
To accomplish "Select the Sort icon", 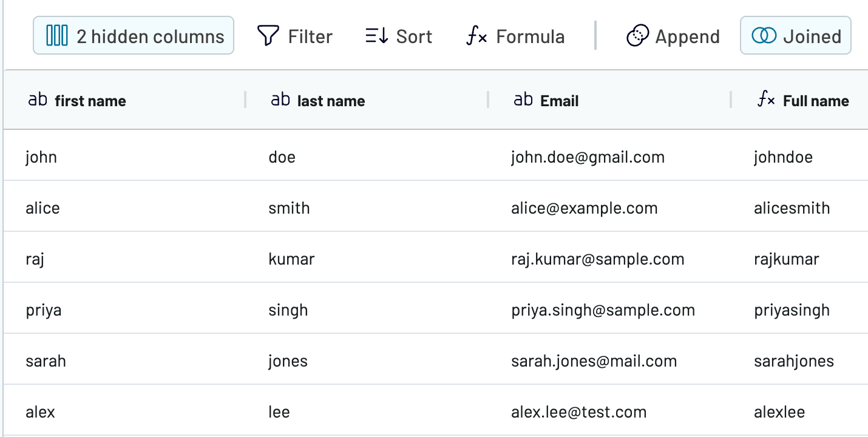I will (x=376, y=36).
